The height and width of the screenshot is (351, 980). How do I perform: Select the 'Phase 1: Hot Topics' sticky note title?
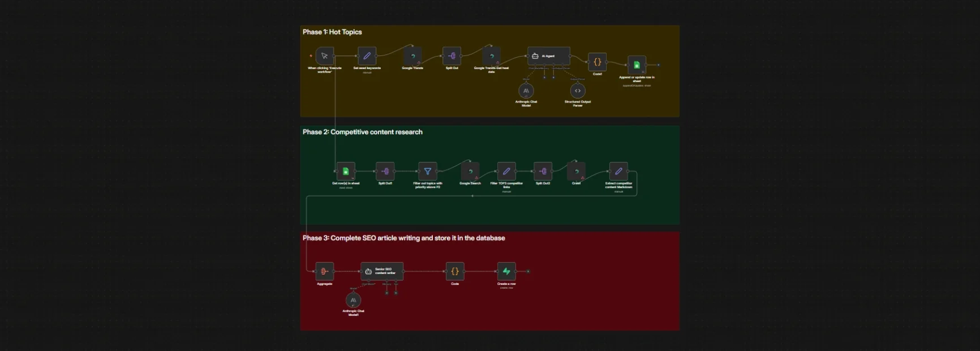(332, 32)
